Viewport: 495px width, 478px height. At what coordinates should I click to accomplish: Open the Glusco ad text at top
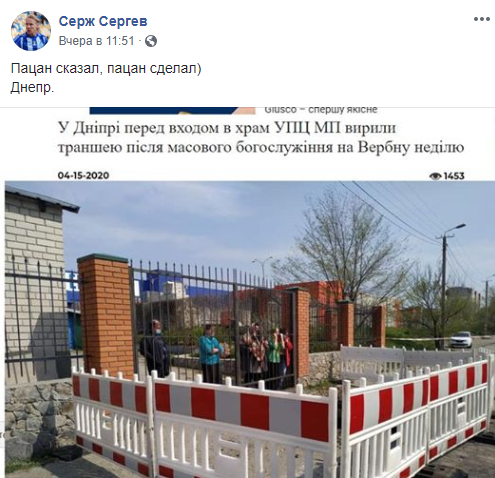(321, 110)
